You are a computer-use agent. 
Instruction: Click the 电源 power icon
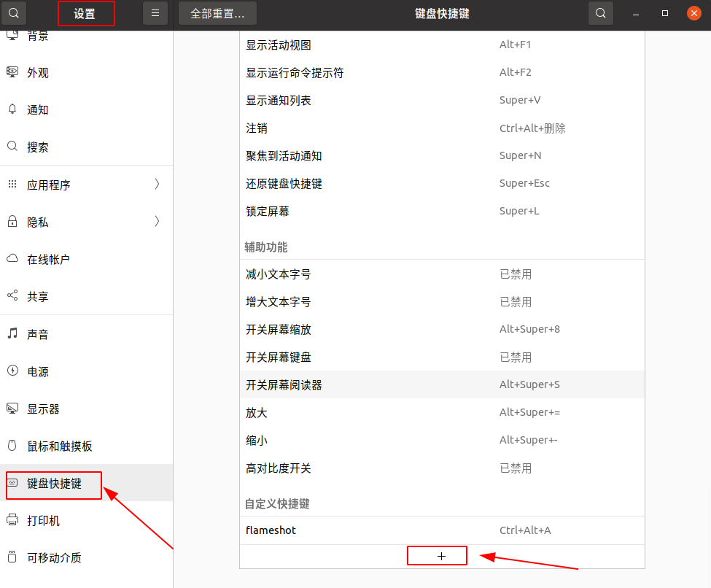12,371
